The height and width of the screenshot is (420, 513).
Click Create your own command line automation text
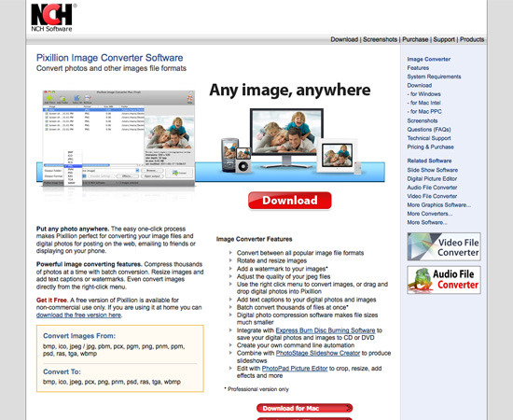[296, 345]
